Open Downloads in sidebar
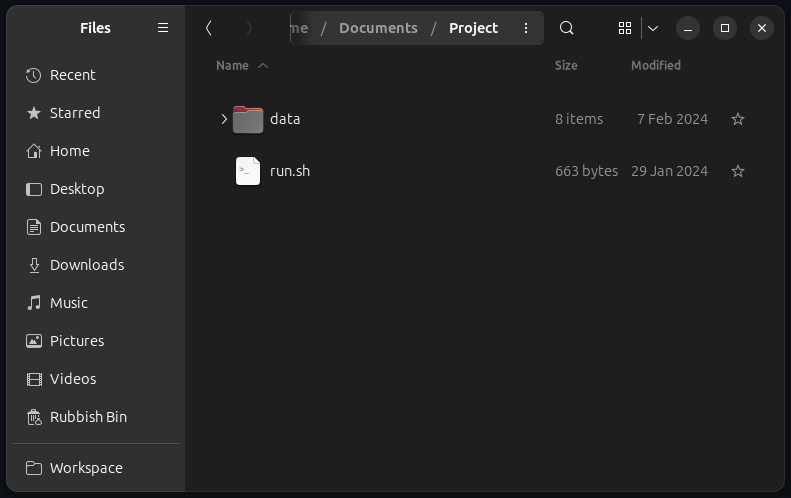The width and height of the screenshot is (791, 498). coord(87,265)
